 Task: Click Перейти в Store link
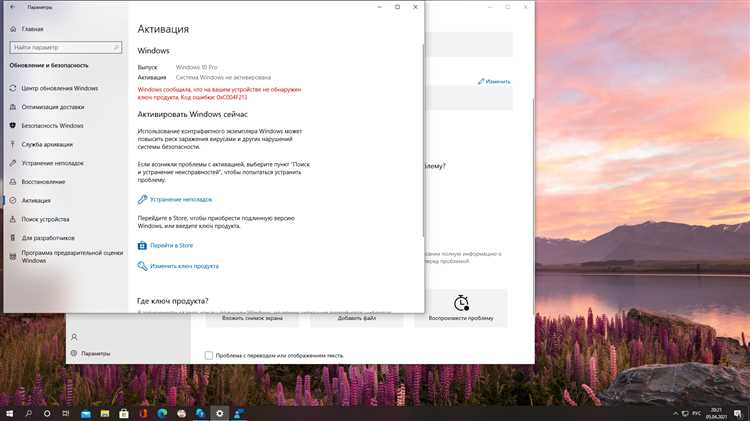point(171,245)
